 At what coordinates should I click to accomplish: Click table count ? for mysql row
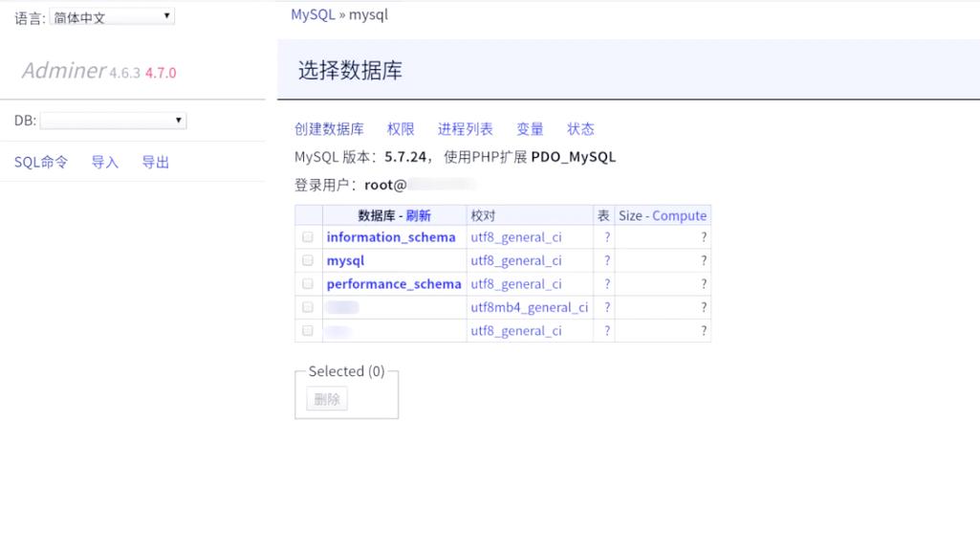click(x=607, y=260)
